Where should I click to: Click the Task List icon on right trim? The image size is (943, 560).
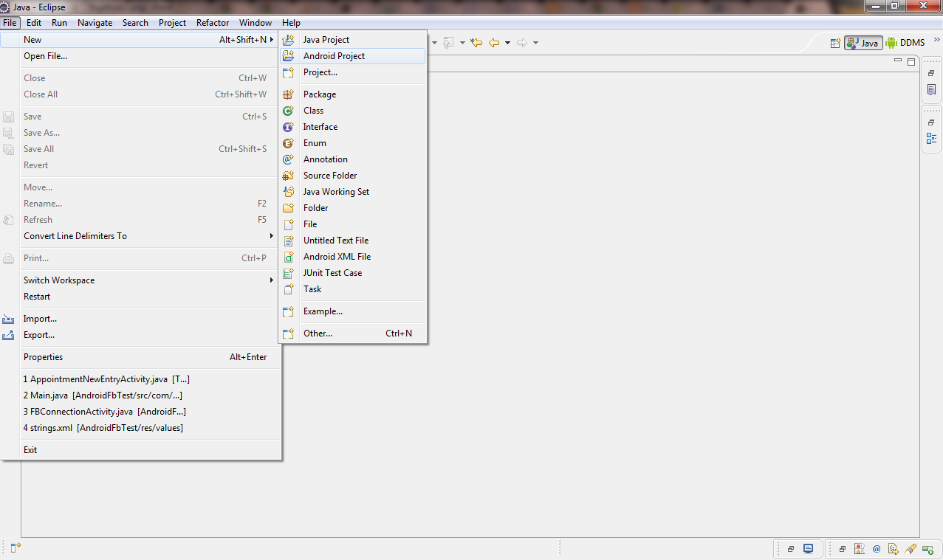pos(931,90)
